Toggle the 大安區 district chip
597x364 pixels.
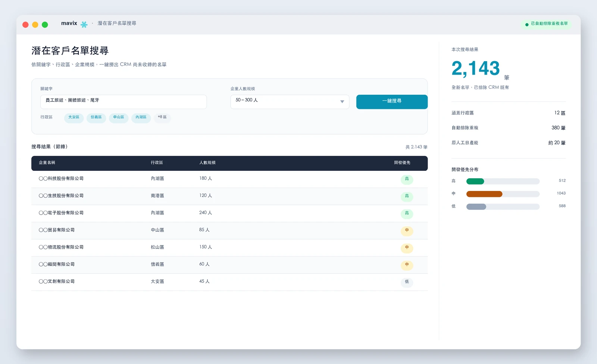(74, 118)
